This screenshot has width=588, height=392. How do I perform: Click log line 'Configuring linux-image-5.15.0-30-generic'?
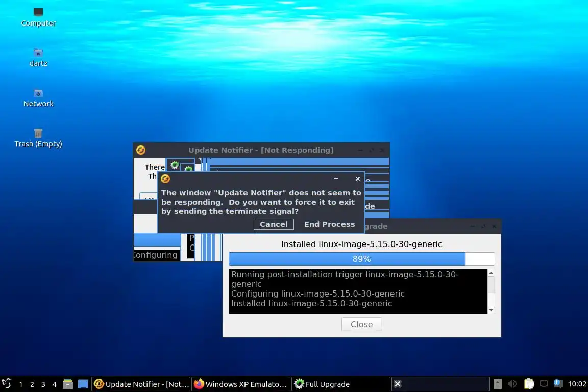coord(317,293)
